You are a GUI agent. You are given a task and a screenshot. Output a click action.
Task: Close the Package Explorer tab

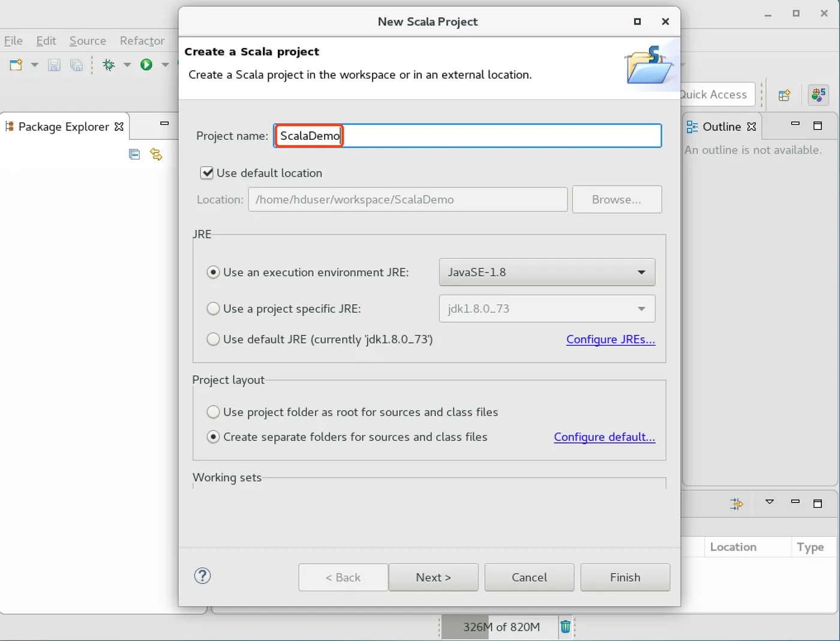click(119, 127)
